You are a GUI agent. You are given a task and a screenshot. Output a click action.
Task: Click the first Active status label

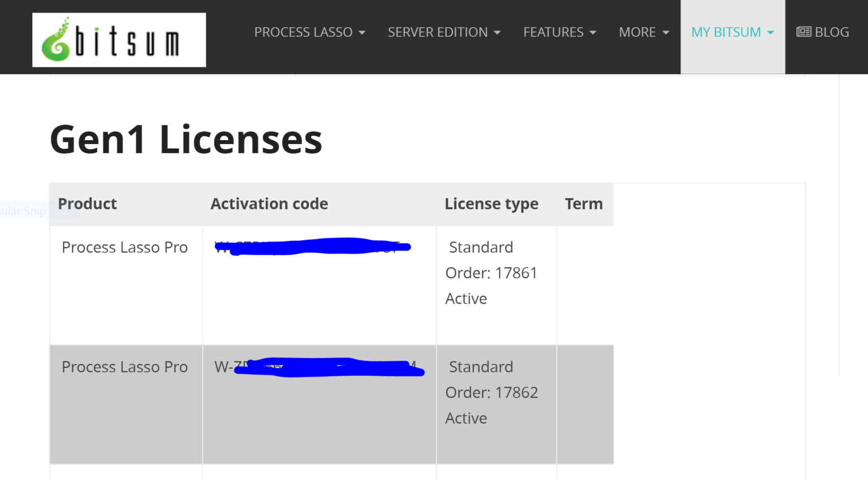pos(466,298)
